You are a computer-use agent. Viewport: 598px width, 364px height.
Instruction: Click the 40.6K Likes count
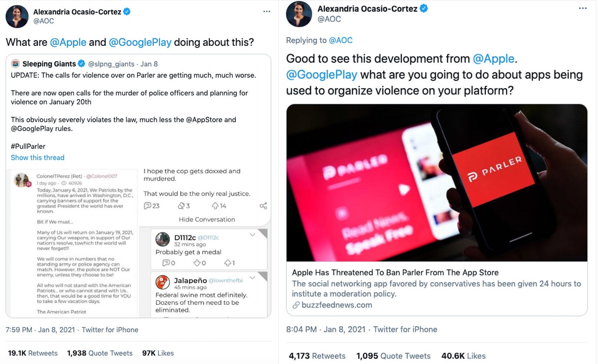[x=463, y=356]
